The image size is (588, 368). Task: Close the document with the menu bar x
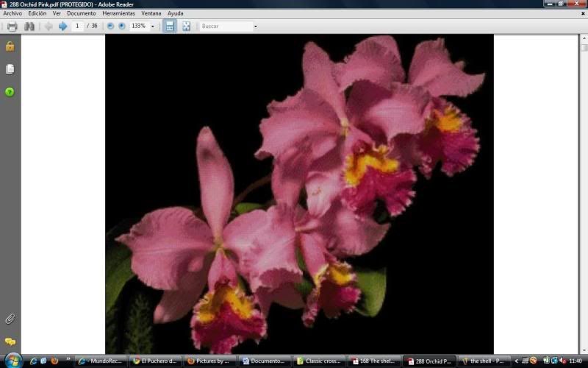coord(583,13)
